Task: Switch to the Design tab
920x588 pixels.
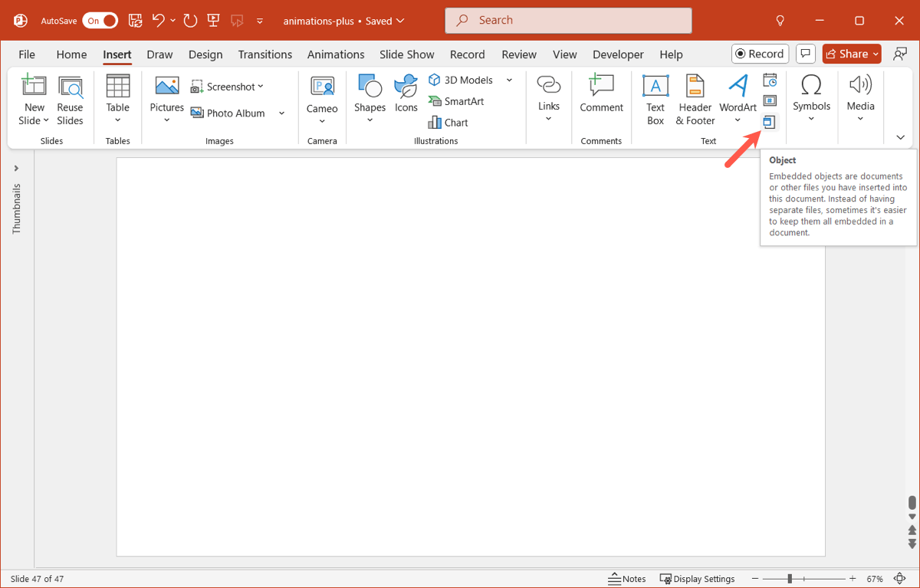Action: (x=205, y=54)
